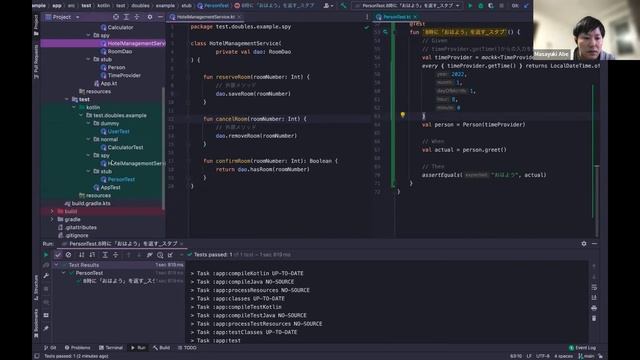640x360 pixels.
Task: Click the intention lightbulb in editor
Action: (x=402, y=116)
